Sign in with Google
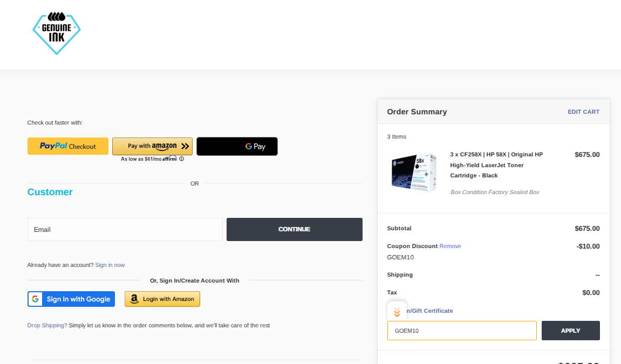The image size is (621, 364). [71, 299]
